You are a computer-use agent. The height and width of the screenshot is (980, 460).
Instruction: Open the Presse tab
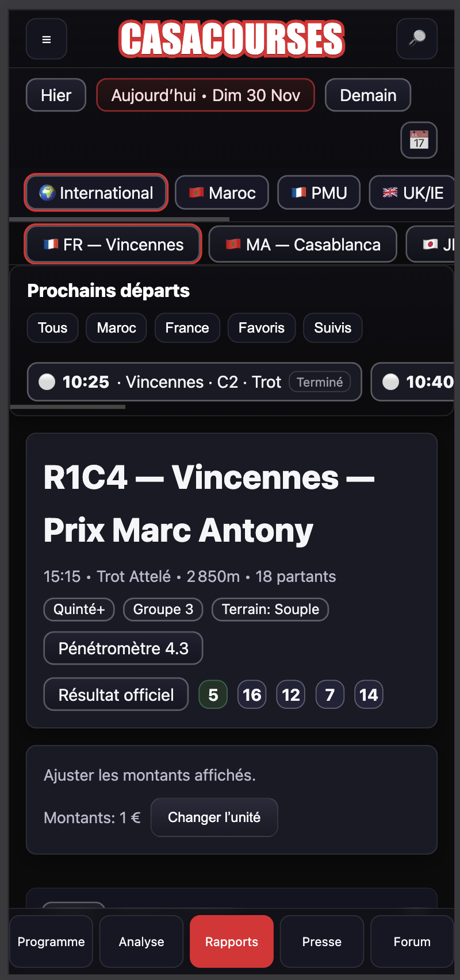(x=322, y=942)
